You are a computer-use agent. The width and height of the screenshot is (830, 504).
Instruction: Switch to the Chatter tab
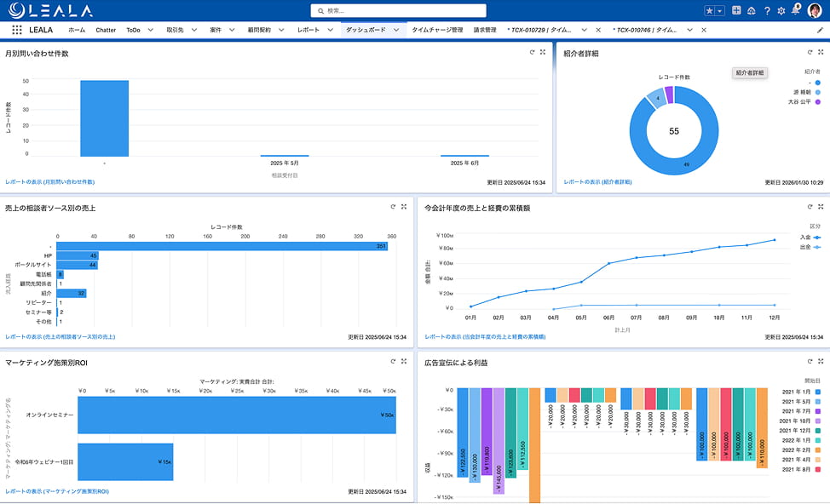[106, 30]
